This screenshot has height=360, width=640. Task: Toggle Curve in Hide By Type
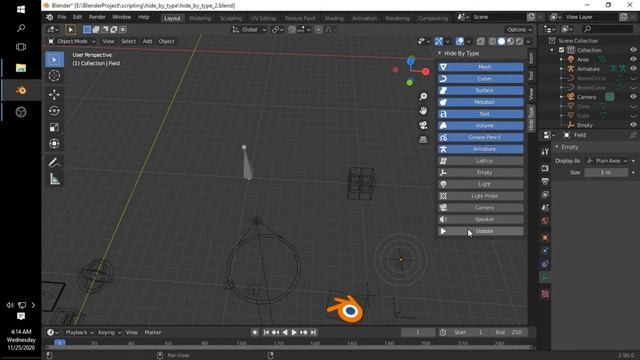[x=481, y=79]
